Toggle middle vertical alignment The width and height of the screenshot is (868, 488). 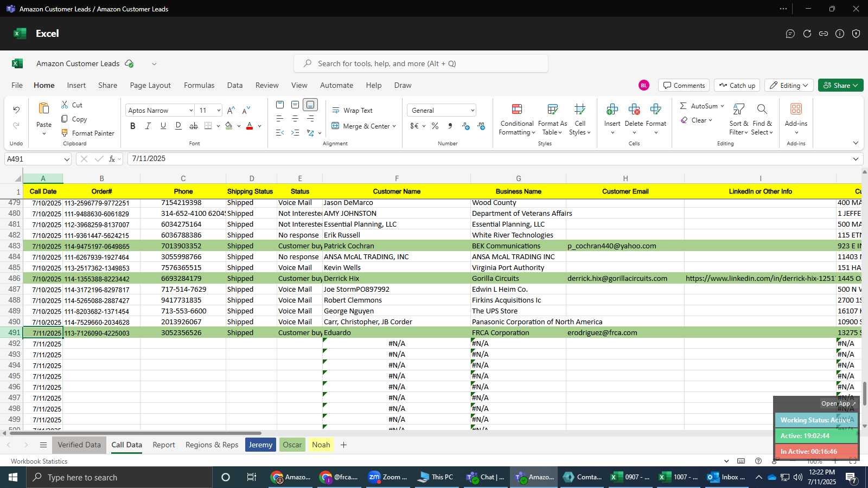pyautogui.click(x=295, y=105)
